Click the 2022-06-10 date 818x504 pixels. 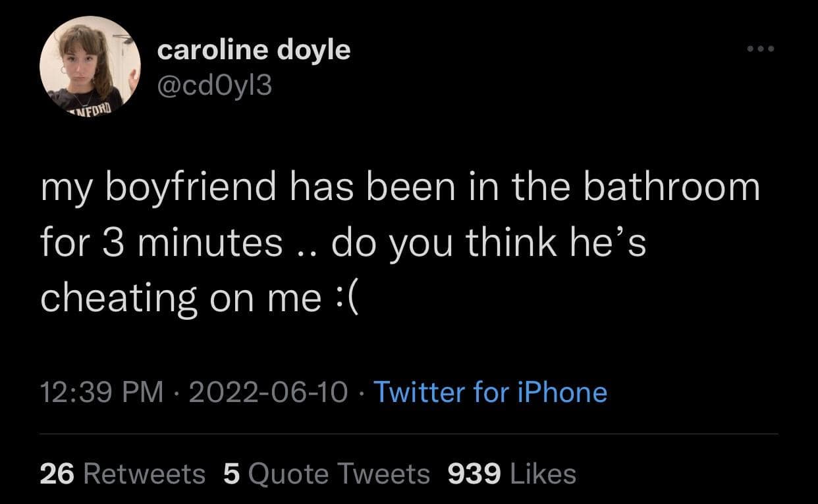click(268, 393)
